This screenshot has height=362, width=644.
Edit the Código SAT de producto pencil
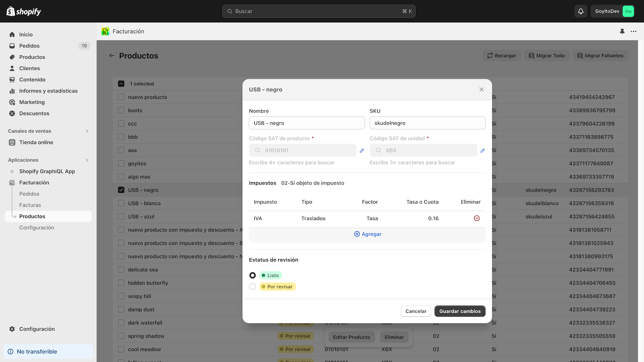(362, 150)
